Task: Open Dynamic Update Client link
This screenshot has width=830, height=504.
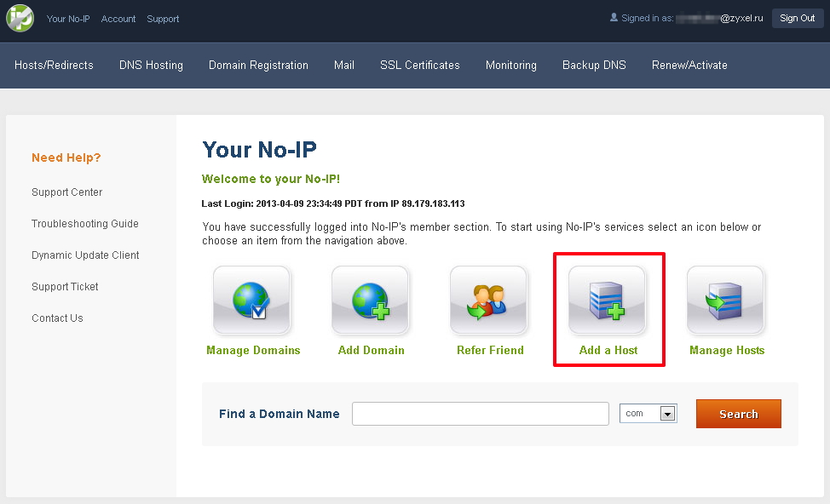Action: tap(85, 255)
